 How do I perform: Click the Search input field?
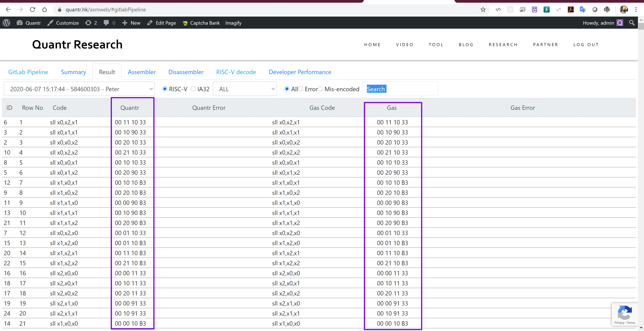click(400, 89)
